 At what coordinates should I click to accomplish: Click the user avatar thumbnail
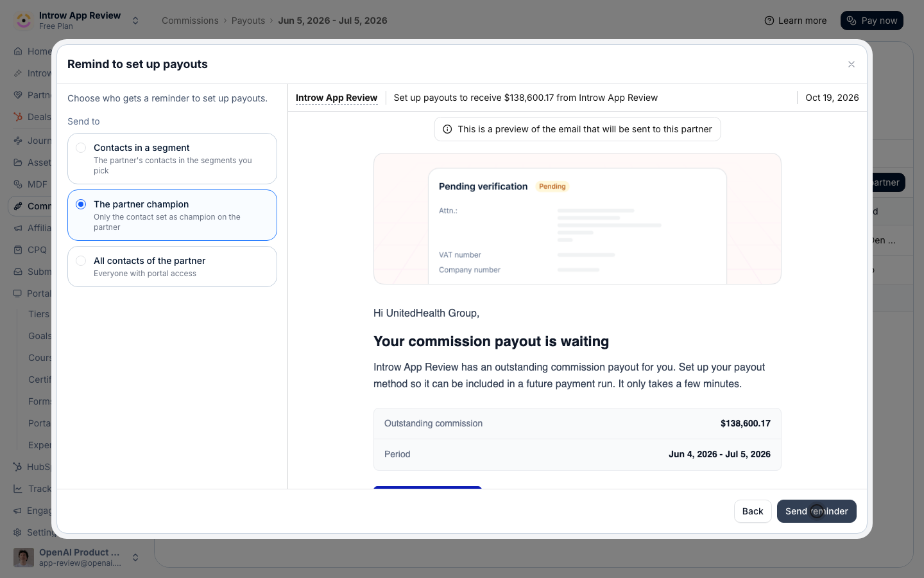(24, 557)
